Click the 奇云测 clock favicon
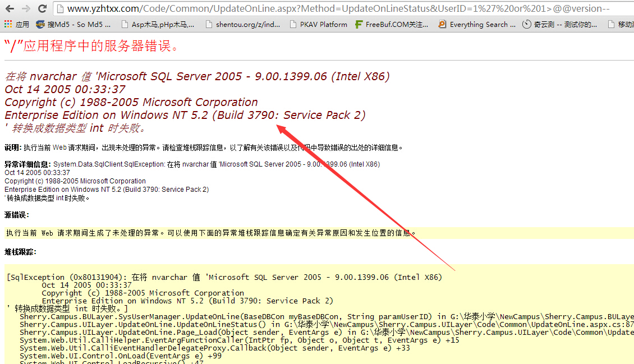Image resolution: width=634 pixels, height=364 pixels. (526, 25)
